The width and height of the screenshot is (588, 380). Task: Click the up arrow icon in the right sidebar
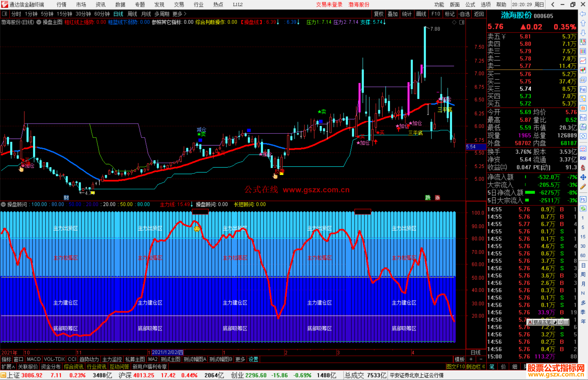(x=583, y=23)
